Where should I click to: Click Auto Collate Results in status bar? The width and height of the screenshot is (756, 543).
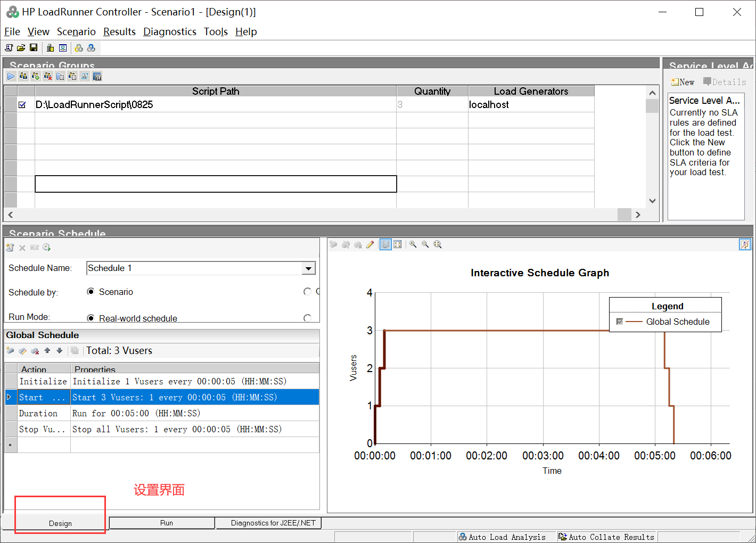tap(606, 537)
